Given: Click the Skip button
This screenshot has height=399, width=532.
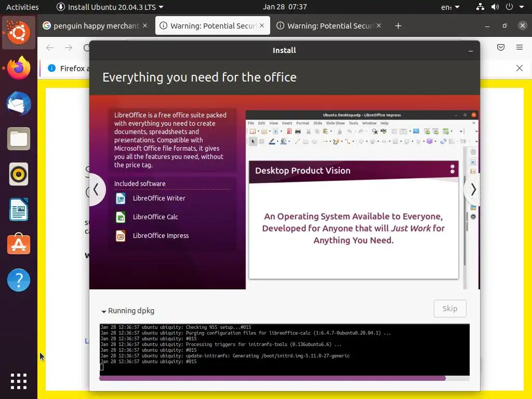Looking at the screenshot, I should pyautogui.click(x=450, y=309).
